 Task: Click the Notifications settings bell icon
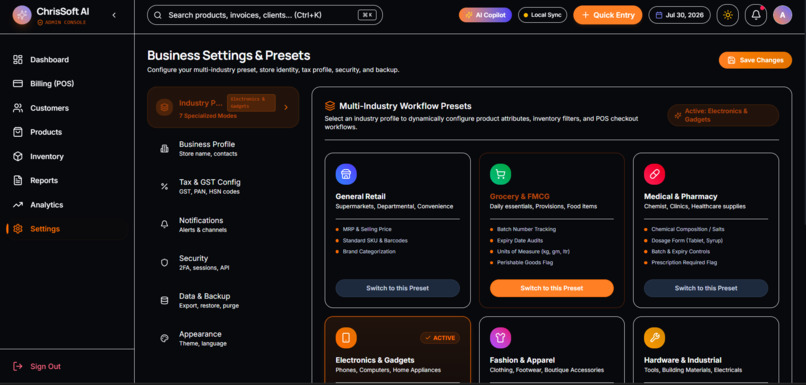click(x=164, y=224)
